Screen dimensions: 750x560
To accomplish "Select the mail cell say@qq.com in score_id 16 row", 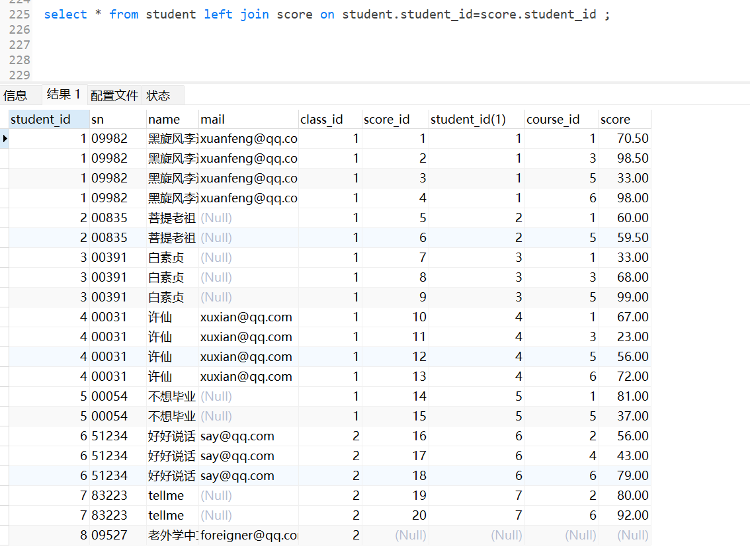I will coord(248,436).
